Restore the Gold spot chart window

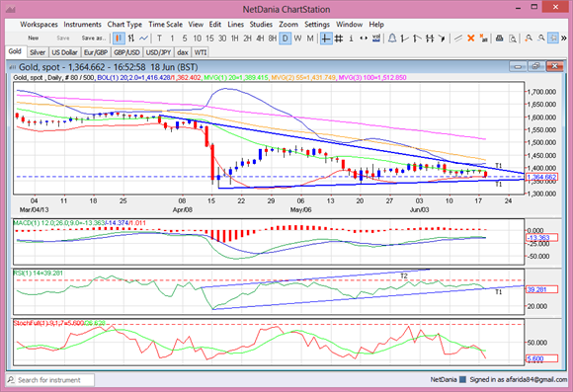pos(536,66)
